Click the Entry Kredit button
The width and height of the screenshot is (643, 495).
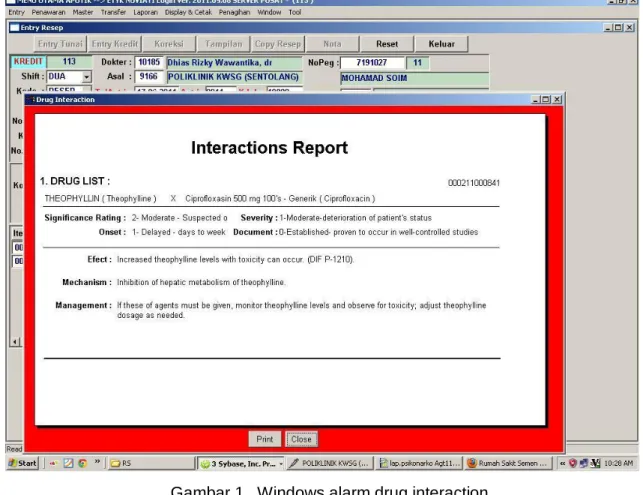click(x=115, y=44)
